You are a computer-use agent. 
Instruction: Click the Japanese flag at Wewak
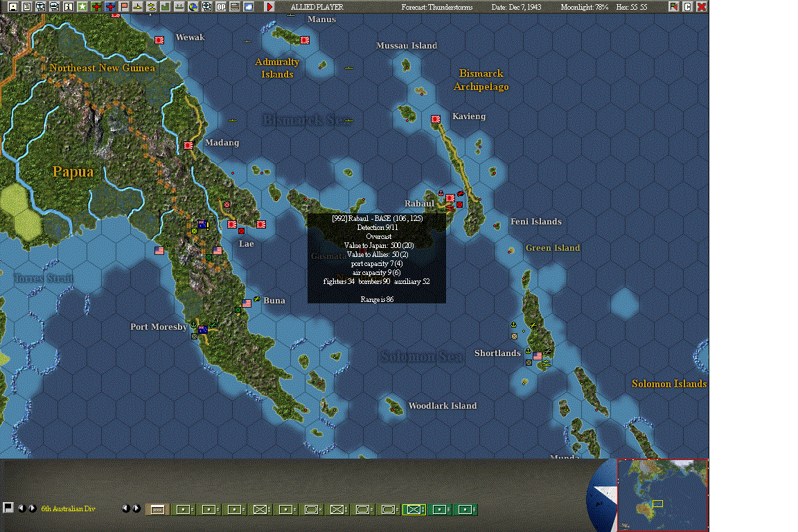point(159,39)
